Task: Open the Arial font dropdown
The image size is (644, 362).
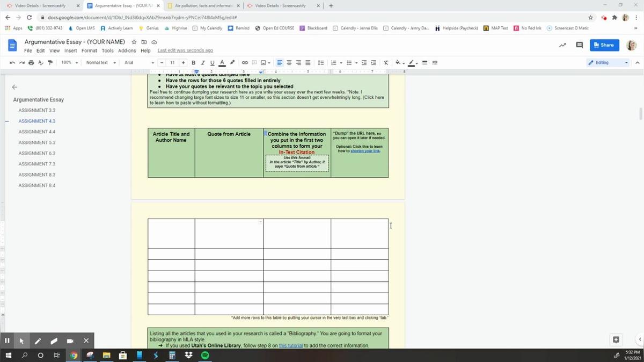Action: (x=138, y=63)
